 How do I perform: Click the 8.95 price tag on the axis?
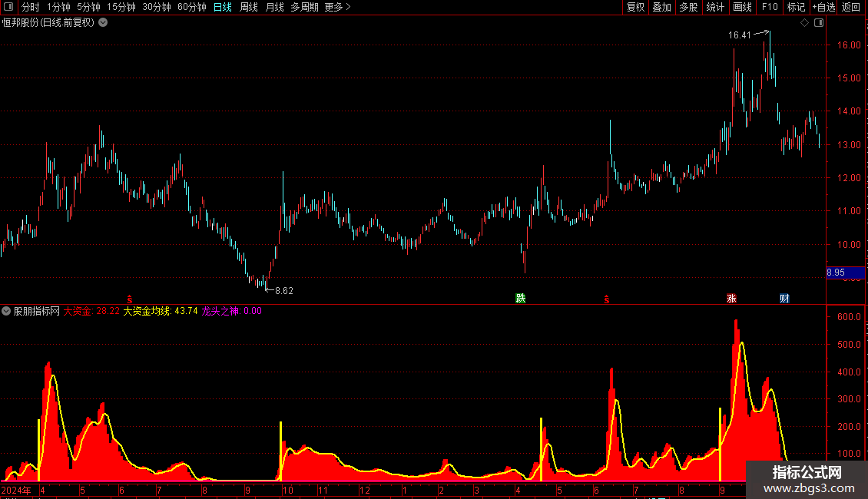(x=845, y=273)
